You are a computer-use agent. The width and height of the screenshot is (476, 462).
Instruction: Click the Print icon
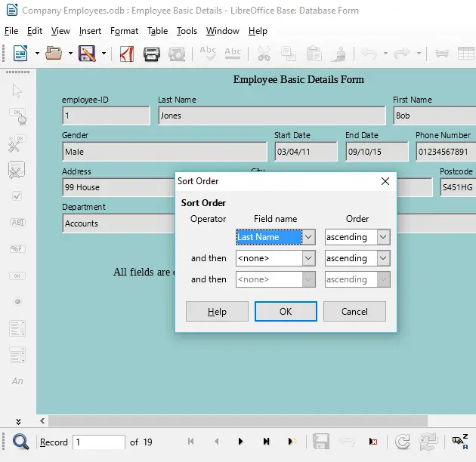[152, 54]
